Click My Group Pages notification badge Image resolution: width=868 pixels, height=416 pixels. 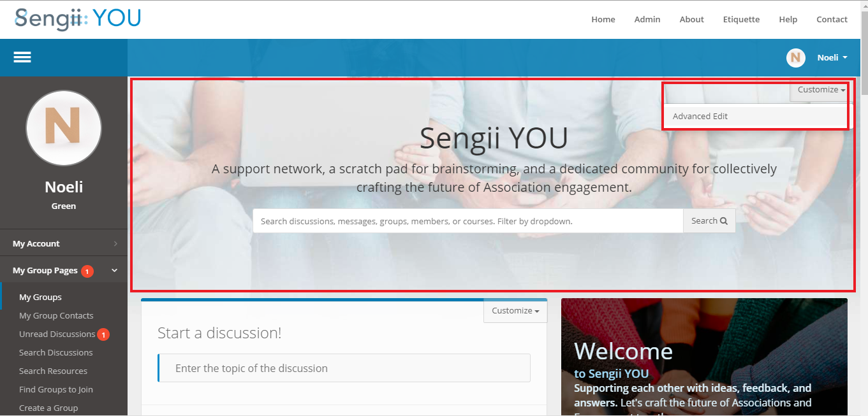[x=87, y=271]
